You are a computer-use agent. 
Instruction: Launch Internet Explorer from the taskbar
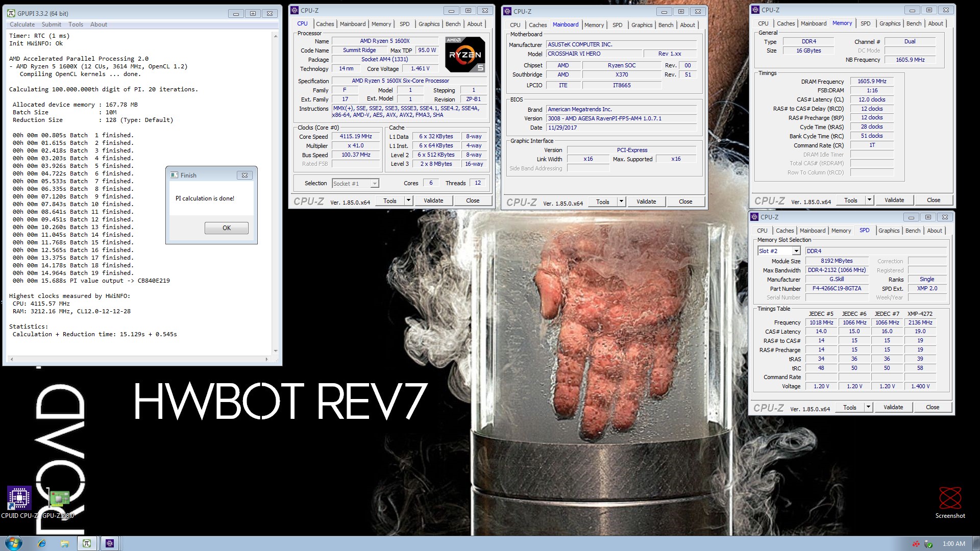42,543
